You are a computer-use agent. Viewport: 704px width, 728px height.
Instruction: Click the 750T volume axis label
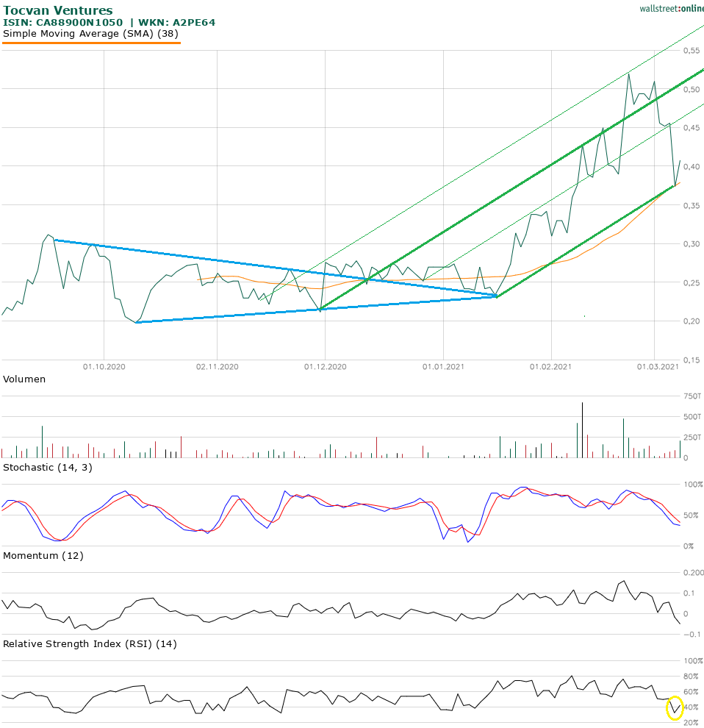[692, 396]
